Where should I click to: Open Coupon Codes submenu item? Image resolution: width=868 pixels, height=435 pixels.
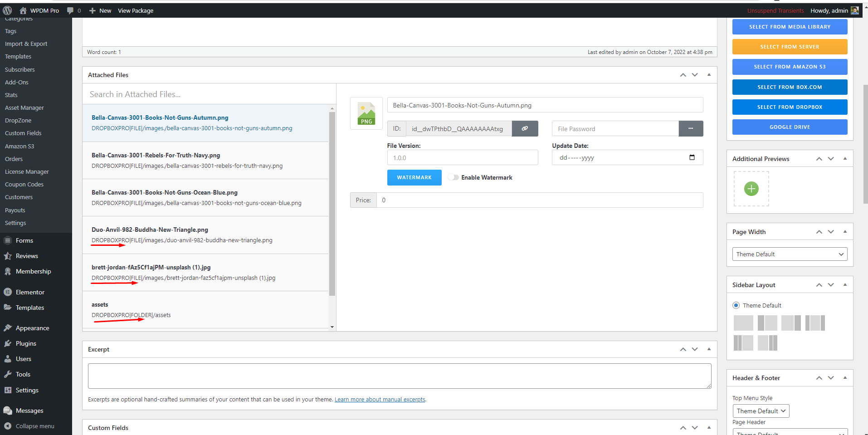pyautogui.click(x=24, y=185)
